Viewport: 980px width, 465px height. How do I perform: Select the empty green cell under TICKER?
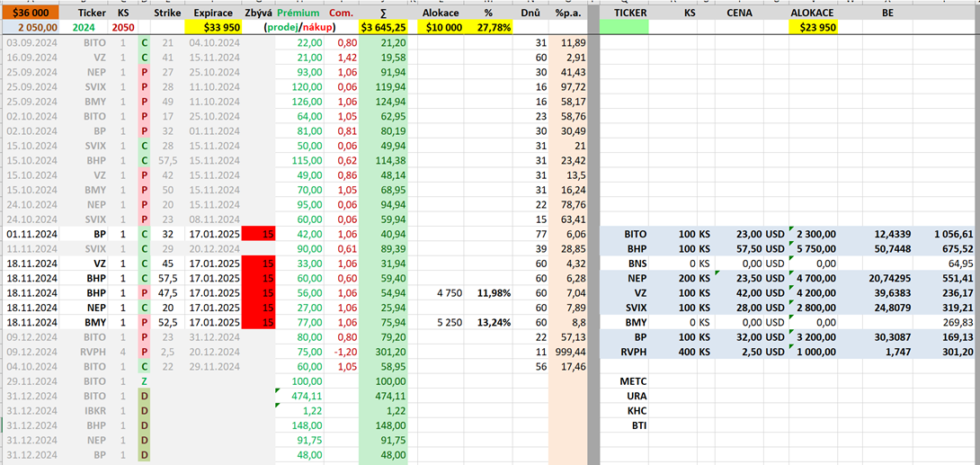[622, 28]
